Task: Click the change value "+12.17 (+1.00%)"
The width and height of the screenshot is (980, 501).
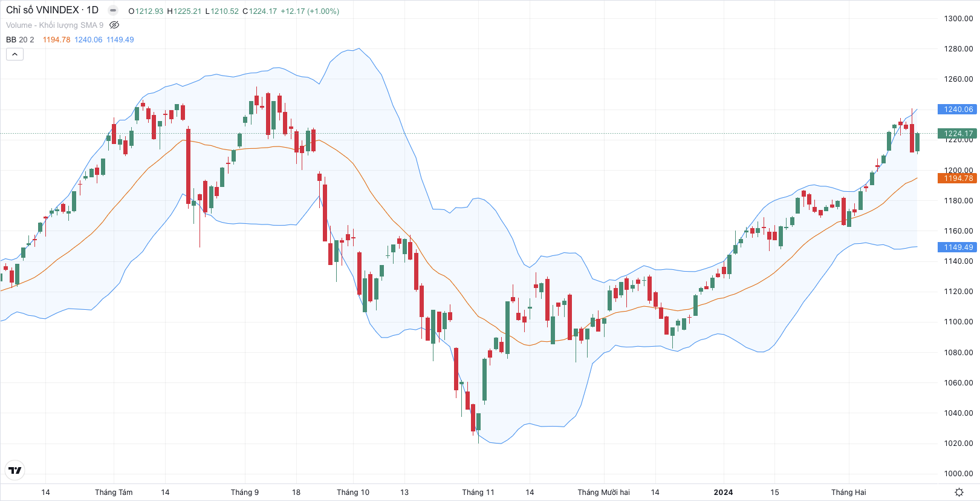Action: click(x=310, y=11)
